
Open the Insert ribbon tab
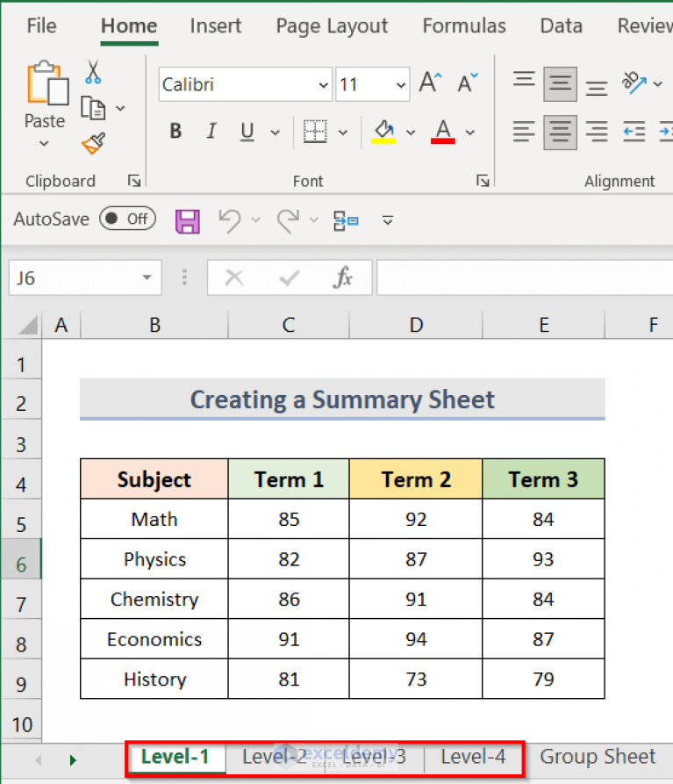217,26
